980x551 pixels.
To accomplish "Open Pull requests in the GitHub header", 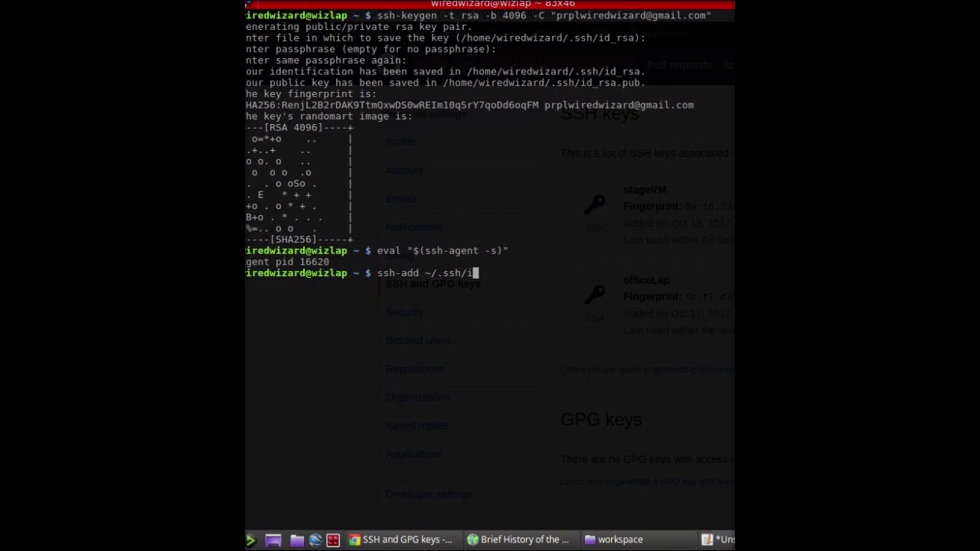I will click(680, 65).
